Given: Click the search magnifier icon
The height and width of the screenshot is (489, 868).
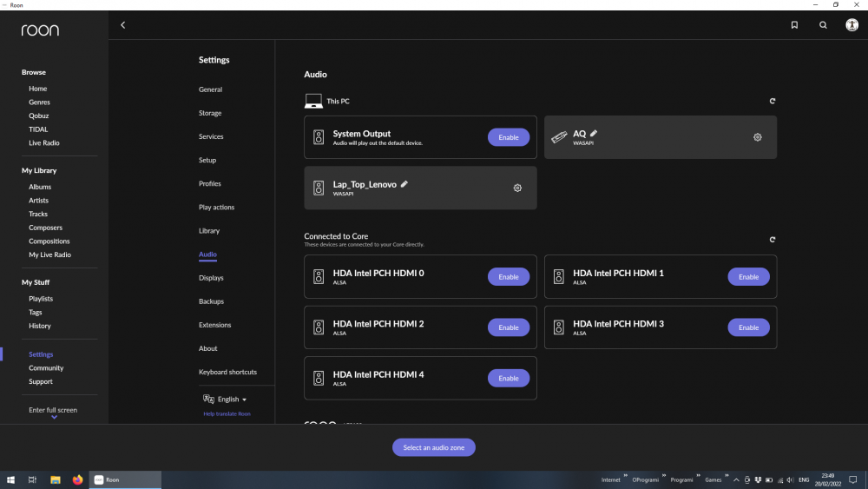Looking at the screenshot, I should coord(823,25).
